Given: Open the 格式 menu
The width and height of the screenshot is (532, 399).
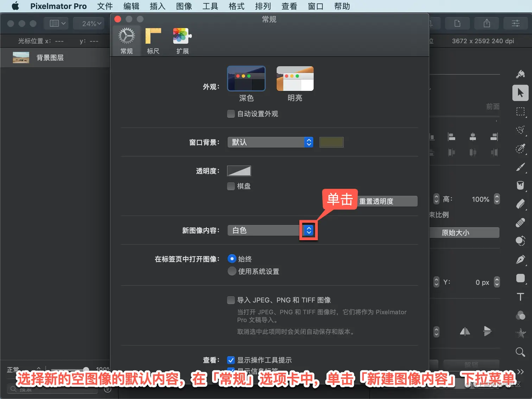Looking at the screenshot, I should point(236,6).
